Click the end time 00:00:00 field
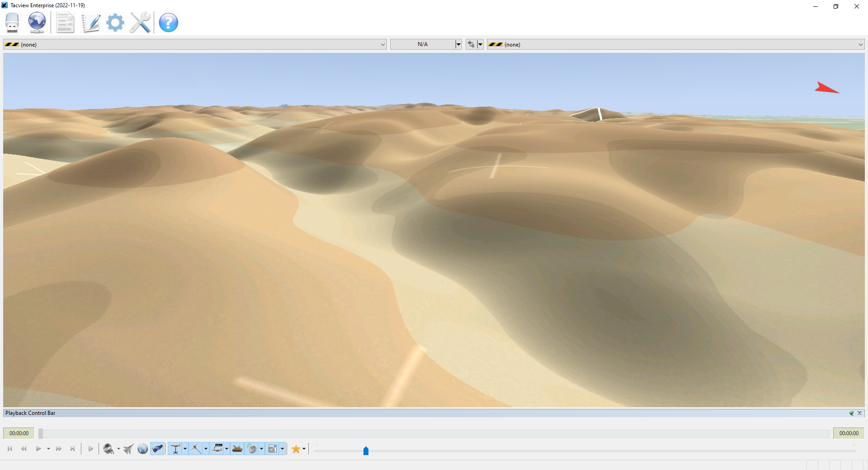Screen dimensions: 868x470 [x=849, y=433]
